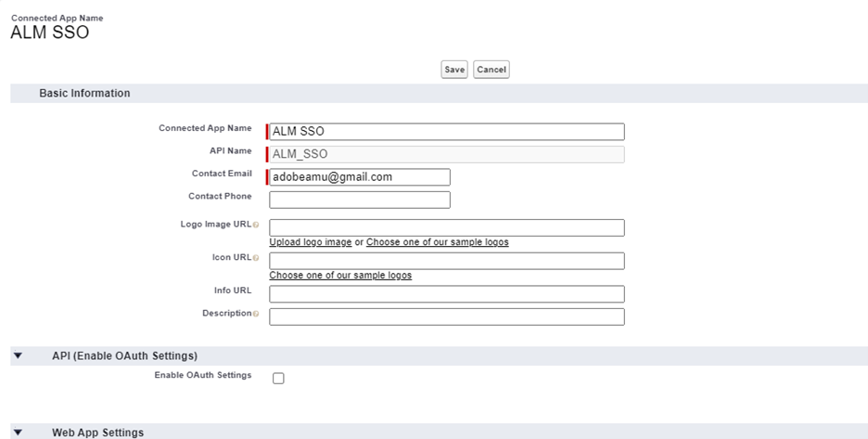Click the Icon URL input box
868x439 pixels.
(446, 261)
